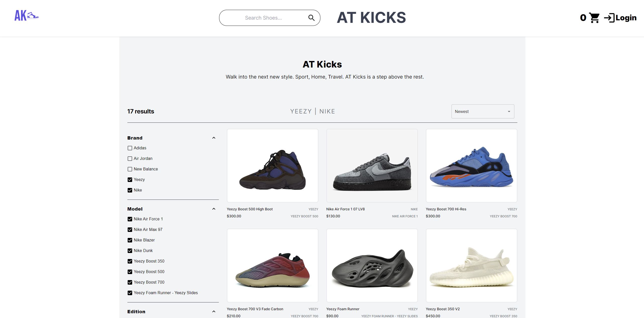Uncheck the Nike Dunk model filter

click(x=130, y=251)
